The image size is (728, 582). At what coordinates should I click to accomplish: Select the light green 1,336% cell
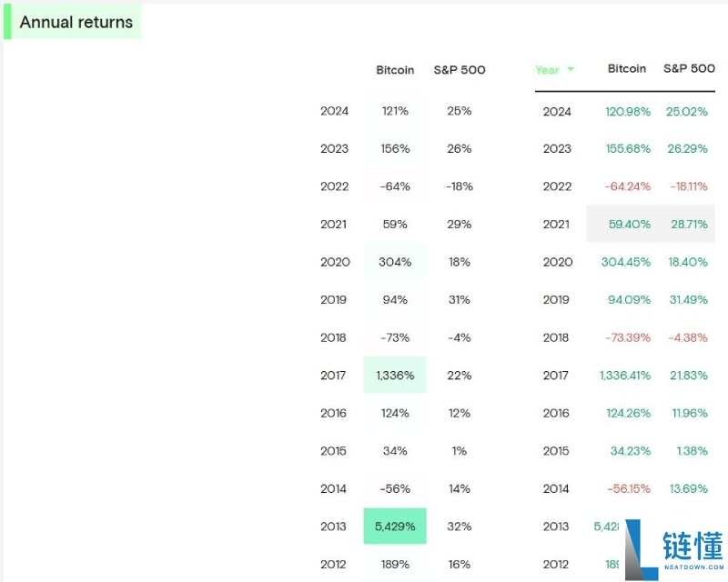(x=395, y=376)
